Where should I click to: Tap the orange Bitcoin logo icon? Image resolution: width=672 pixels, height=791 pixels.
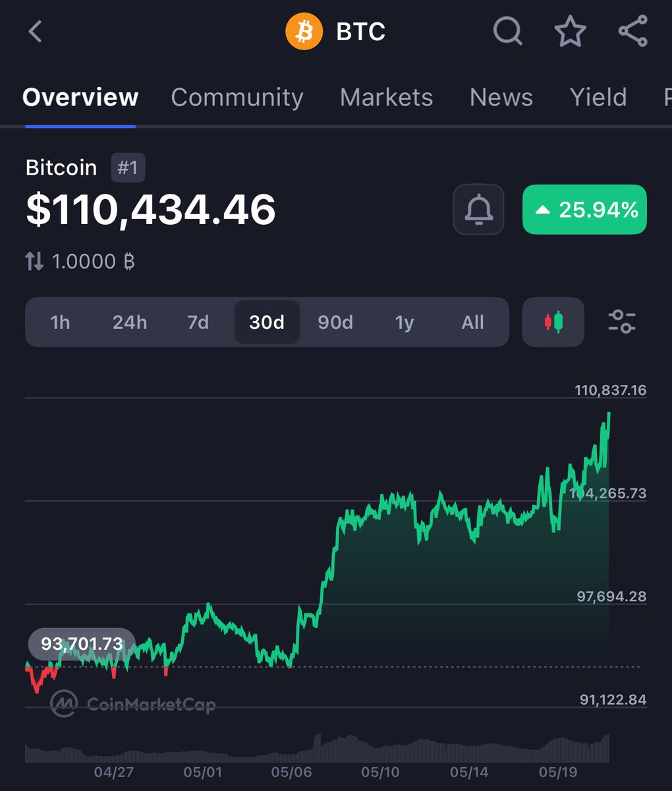point(304,32)
